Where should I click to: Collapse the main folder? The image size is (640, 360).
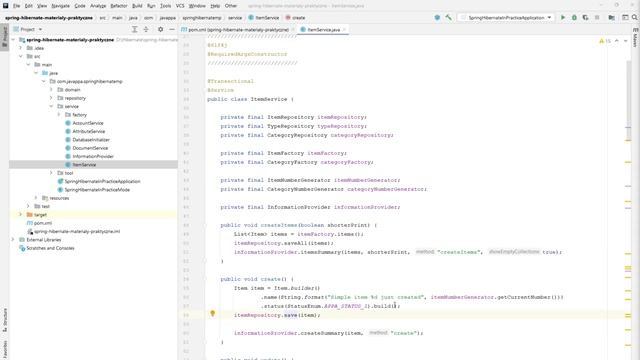coord(28,64)
